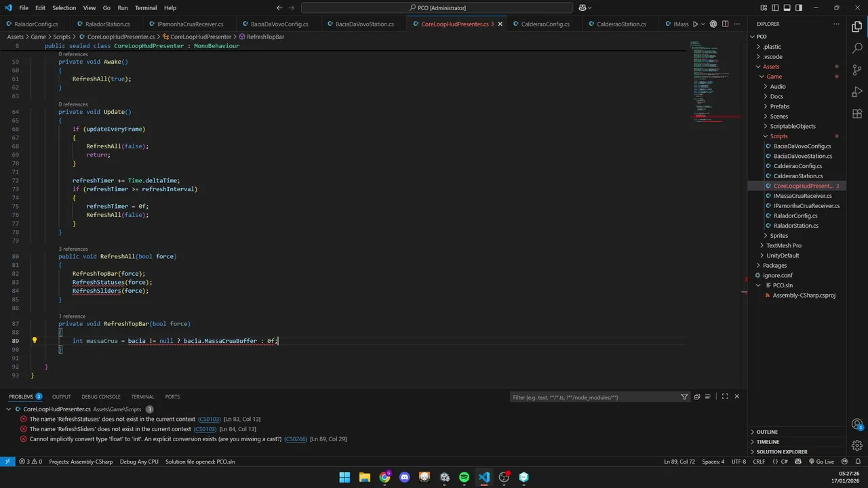The height and width of the screenshot is (488, 868).
Task: Open editor More Actions ellipsis
Action: tap(736, 24)
